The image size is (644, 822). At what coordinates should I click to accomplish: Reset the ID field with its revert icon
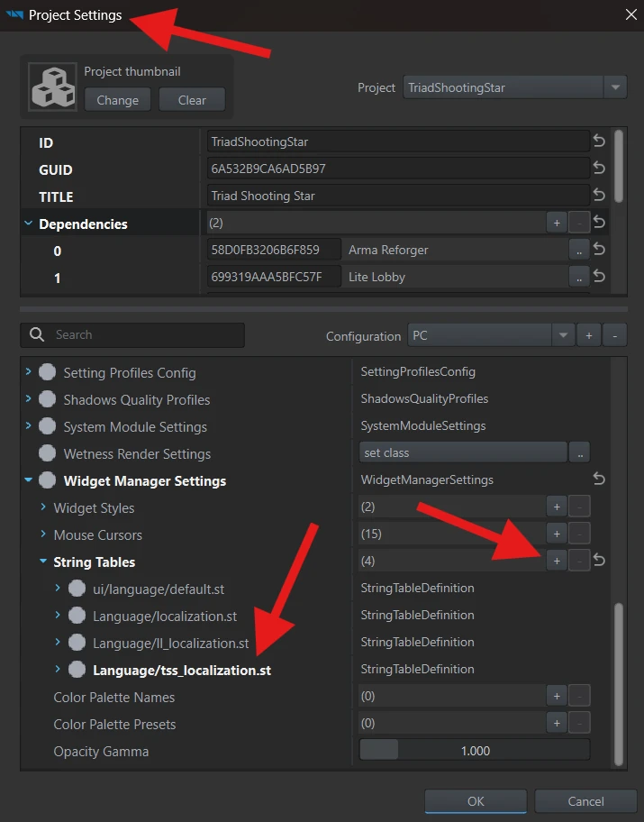coord(599,141)
